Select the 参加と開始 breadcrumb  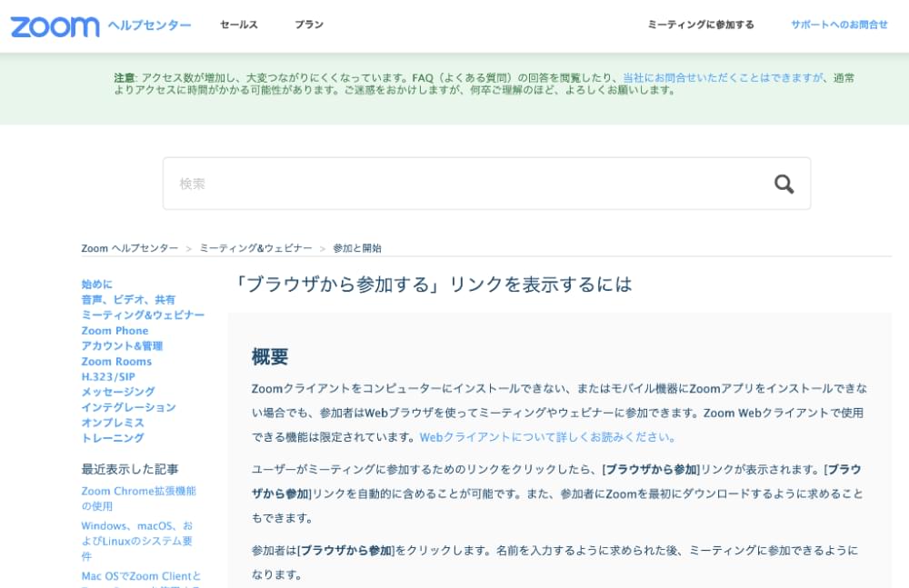click(x=357, y=248)
